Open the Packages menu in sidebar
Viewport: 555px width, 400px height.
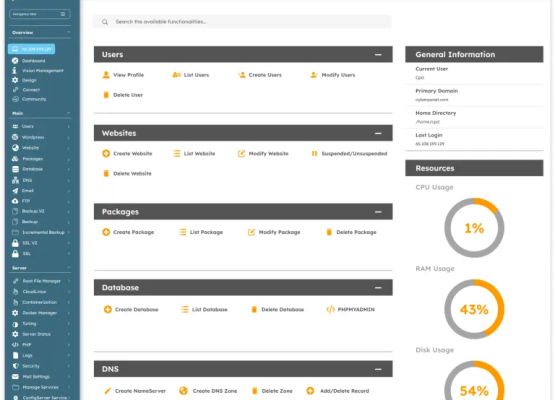click(40, 159)
